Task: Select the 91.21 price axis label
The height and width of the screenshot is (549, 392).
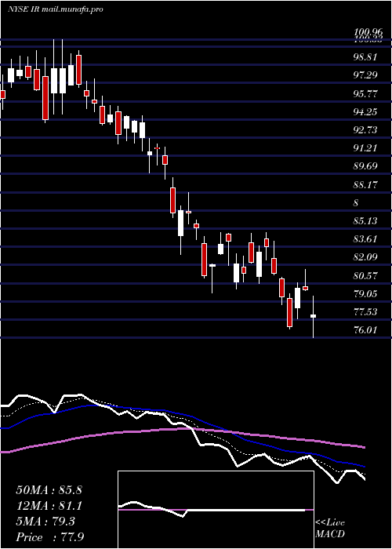Action: (365, 148)
